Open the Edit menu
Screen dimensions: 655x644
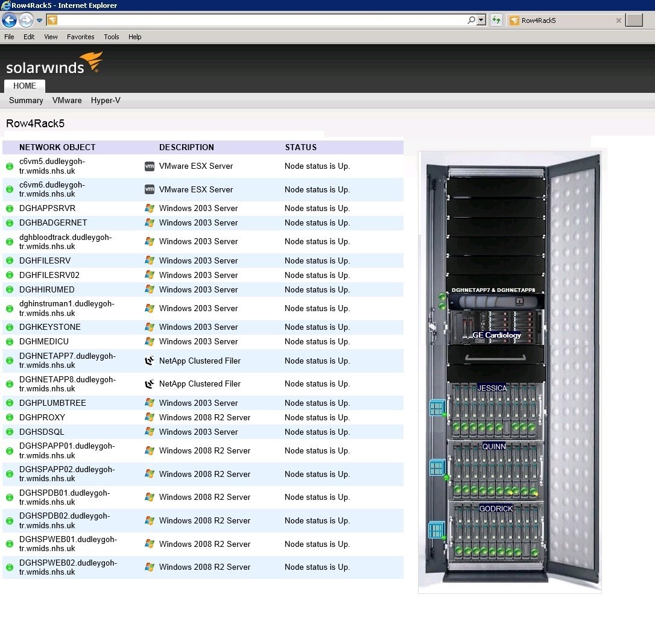coord(29,37)
